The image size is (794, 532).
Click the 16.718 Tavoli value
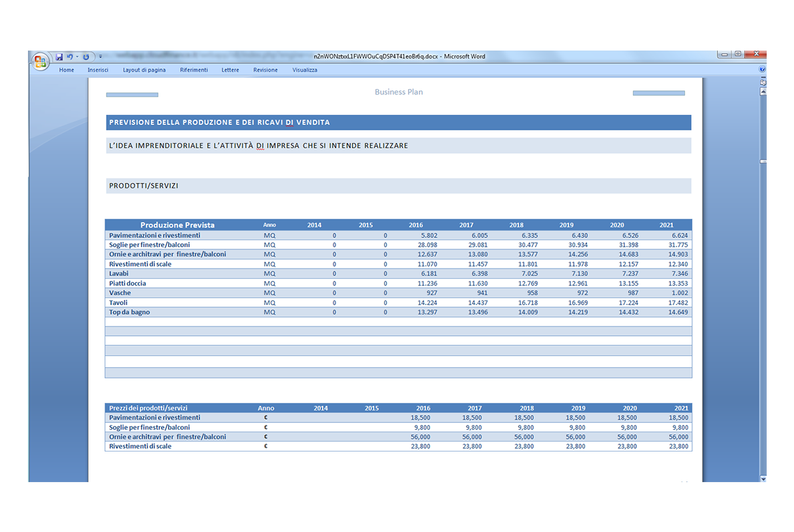tap(528, 303)
